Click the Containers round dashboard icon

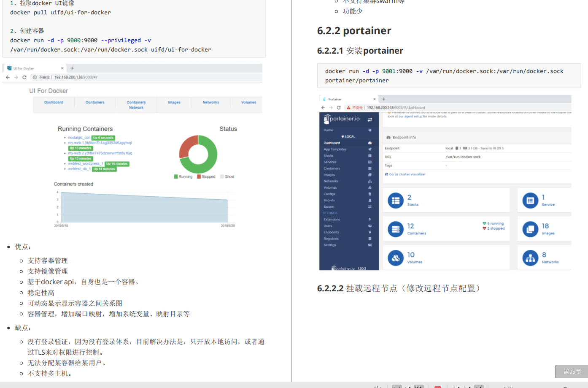[x=396, y=229]
